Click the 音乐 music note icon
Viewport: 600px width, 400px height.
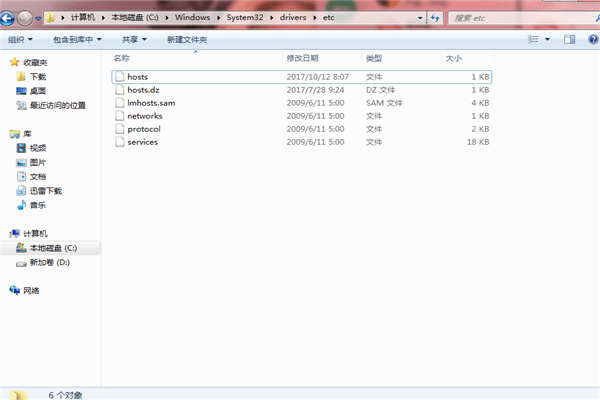[21, 205]
